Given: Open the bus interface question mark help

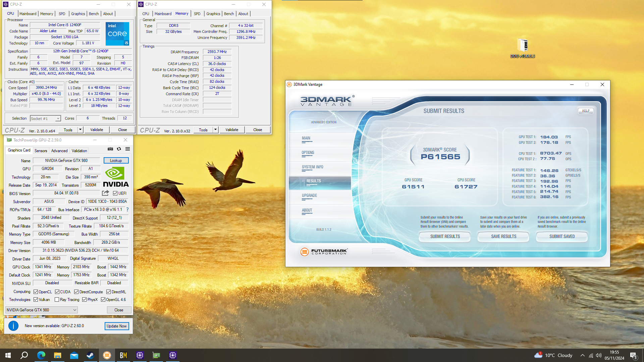Looking at the screenshot, I should [127, 209].
